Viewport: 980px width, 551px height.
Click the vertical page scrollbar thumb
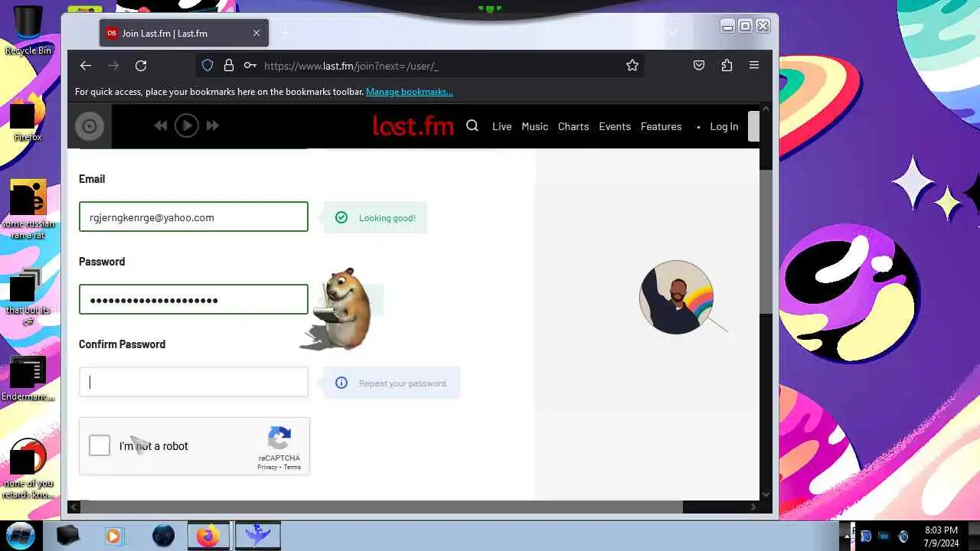[x=765, y=242]
